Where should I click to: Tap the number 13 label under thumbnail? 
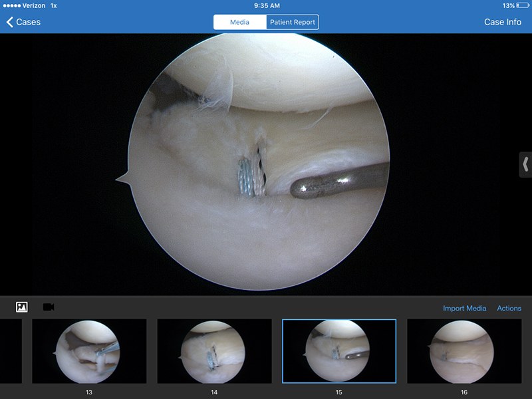89,392
